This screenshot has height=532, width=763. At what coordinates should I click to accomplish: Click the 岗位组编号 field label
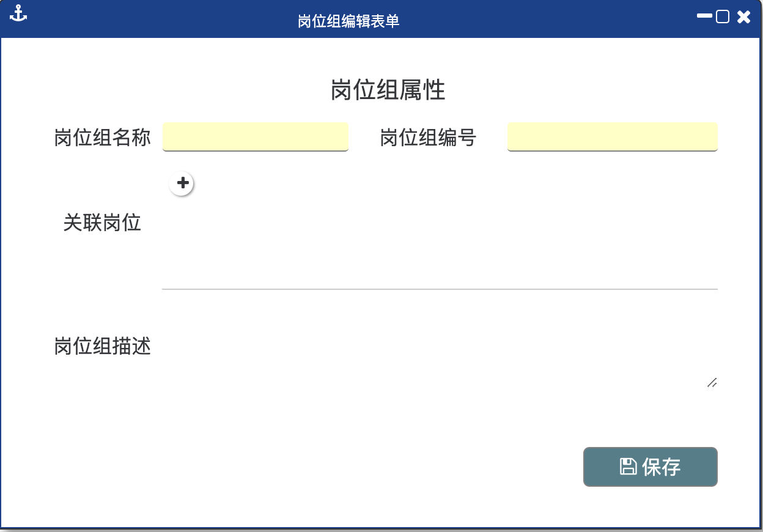point(428,138)
